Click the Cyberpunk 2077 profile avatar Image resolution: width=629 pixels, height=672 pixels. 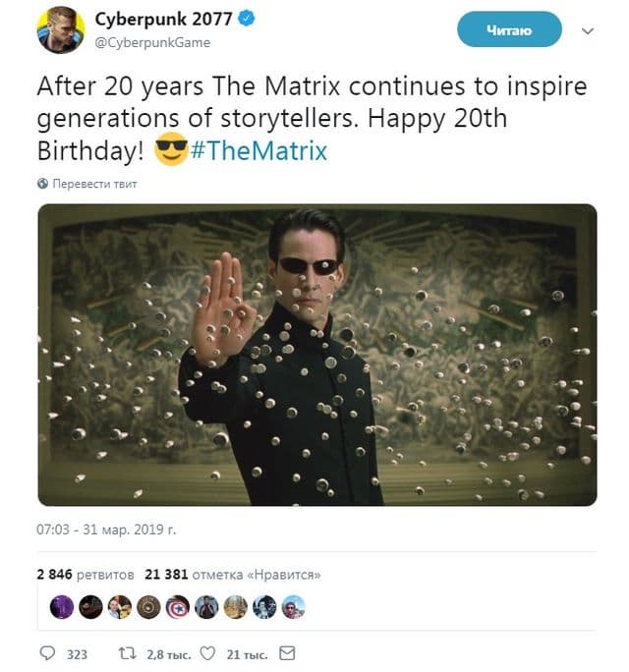pos(60,30)
